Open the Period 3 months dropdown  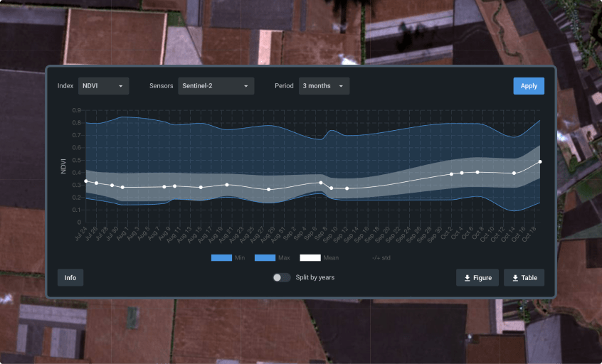click(324, 86)
